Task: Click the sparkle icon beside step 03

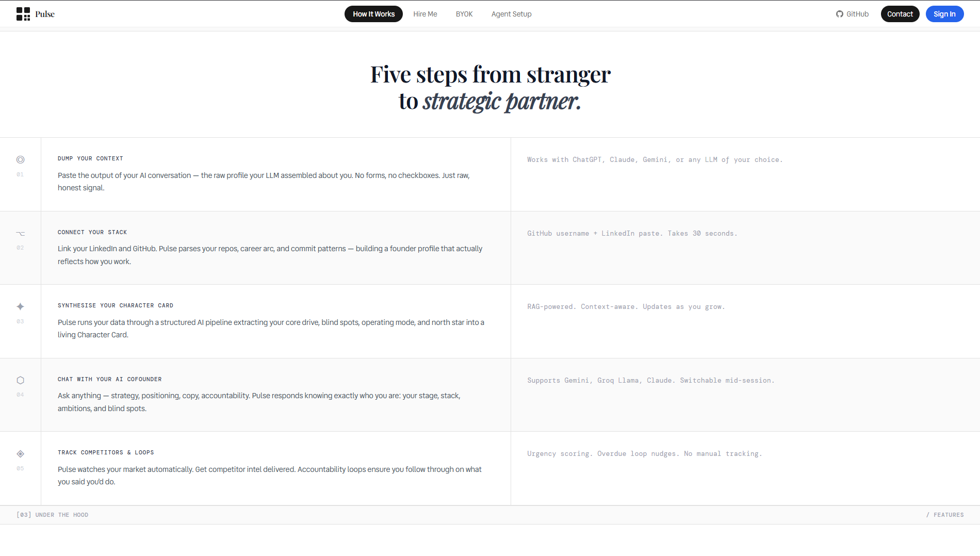Action: (x=20, y=306)
